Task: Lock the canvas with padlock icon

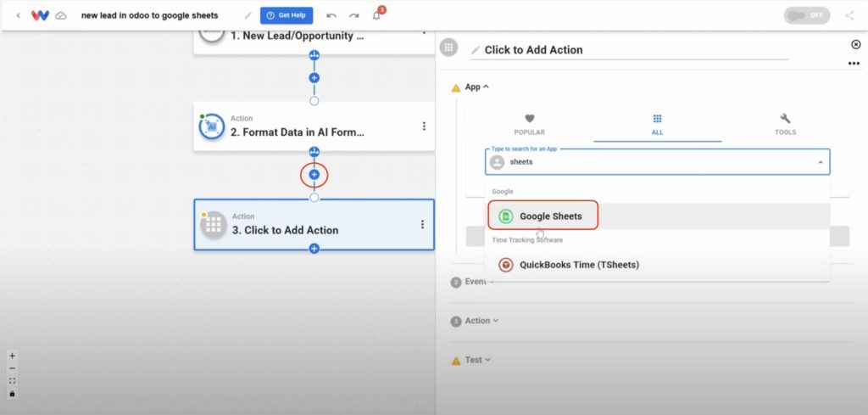Action: coord(12,394)
